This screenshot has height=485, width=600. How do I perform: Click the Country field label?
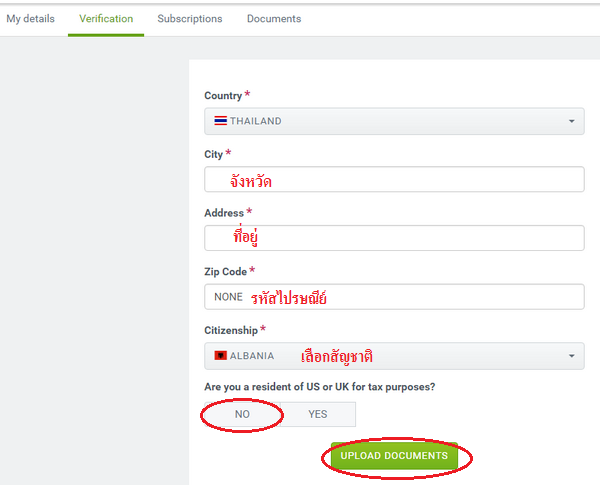[x=223, y=96]
